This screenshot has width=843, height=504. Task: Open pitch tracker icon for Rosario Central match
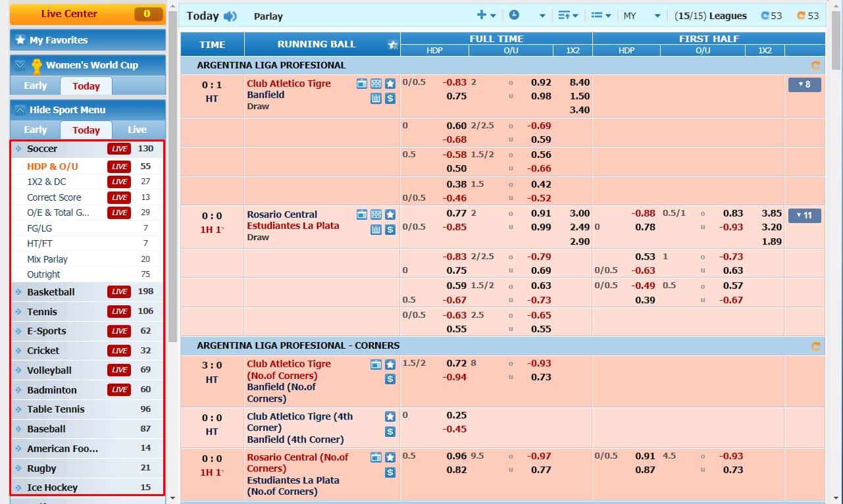[376, 214]
